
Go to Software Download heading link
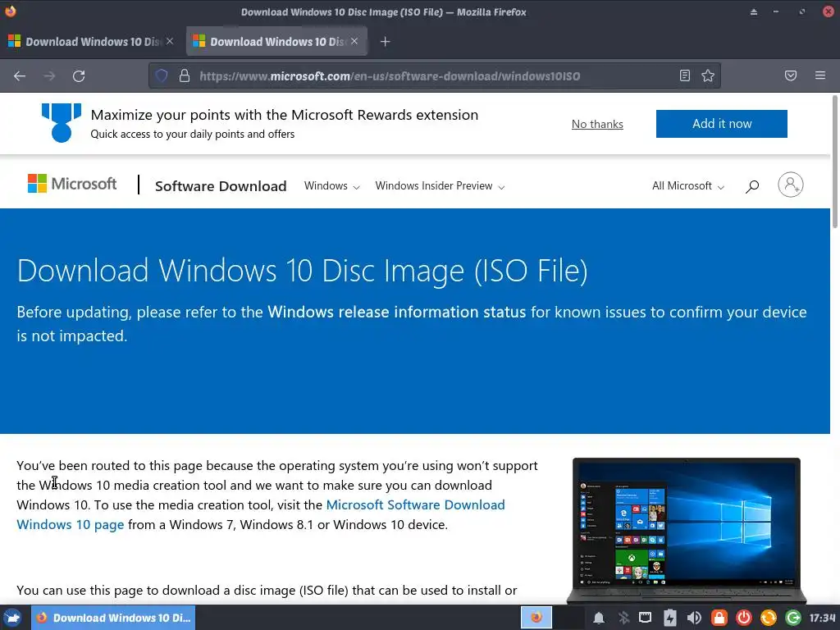click(221, 186)
